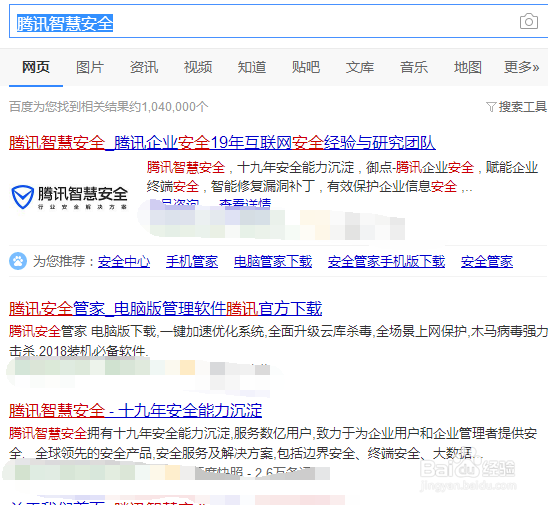This screenshot has height=505, width=548.
Task: Open the 文库 tab
Action: coord(360,67)
